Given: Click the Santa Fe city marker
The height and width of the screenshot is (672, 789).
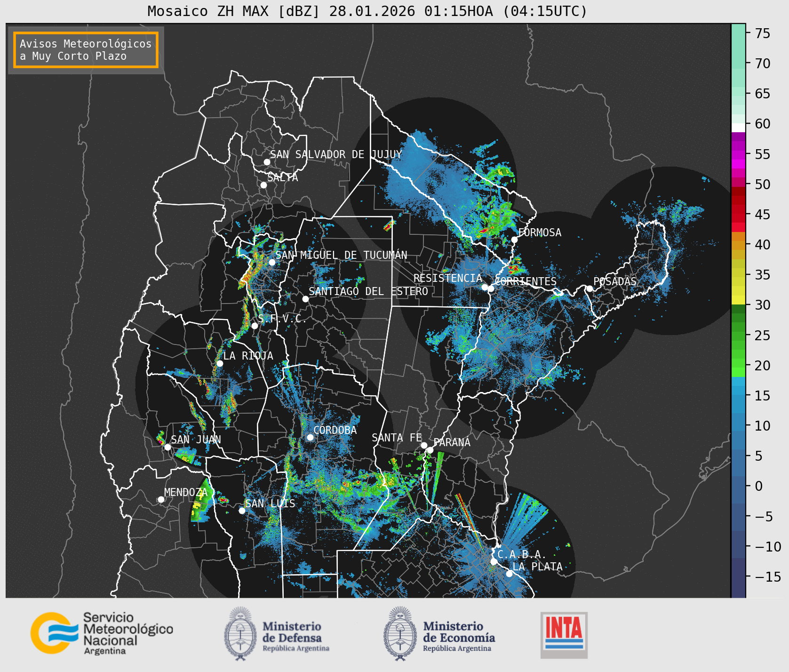Looking at the screenshot, I should (x=423, y=445).
